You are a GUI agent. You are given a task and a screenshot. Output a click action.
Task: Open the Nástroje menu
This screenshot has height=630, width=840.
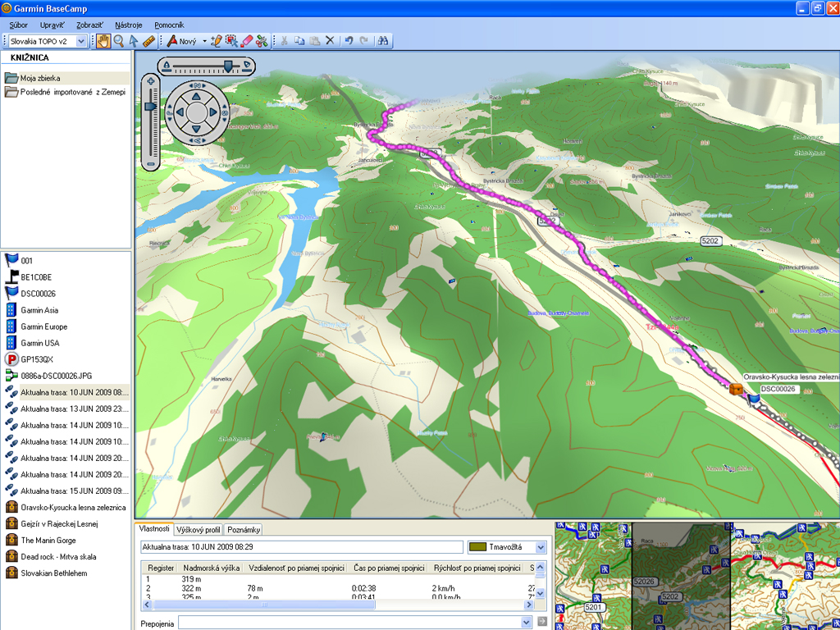pyautogui.click(x=127, y=25)
